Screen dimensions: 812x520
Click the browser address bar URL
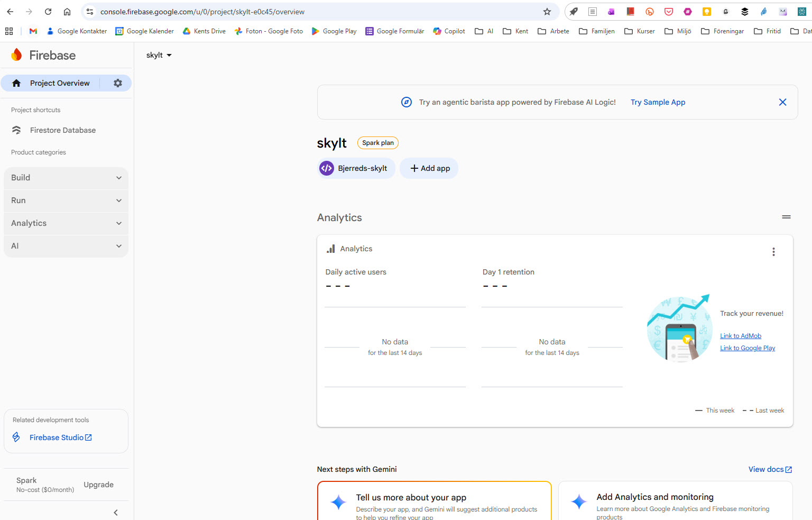[202, 12]
